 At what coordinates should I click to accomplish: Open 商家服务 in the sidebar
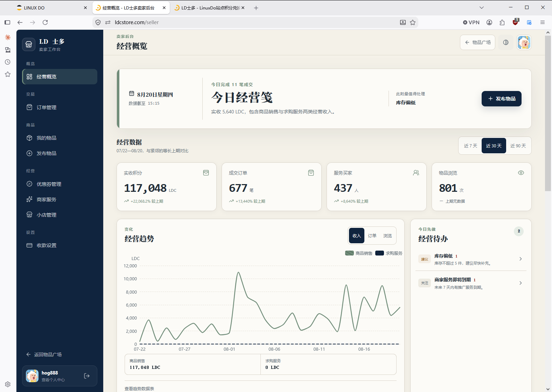(60, 199)
